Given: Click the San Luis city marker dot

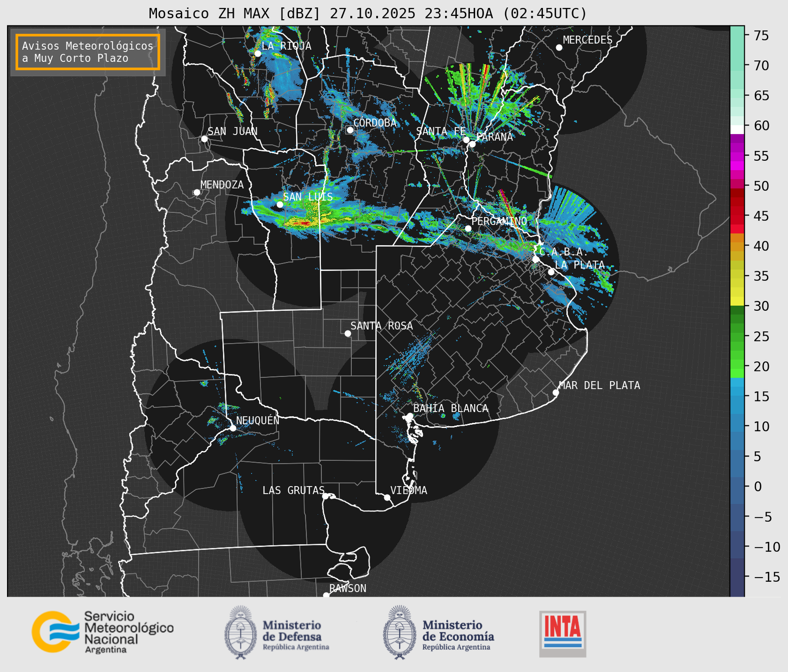Looking at the screenshot, I should [280, 205].
